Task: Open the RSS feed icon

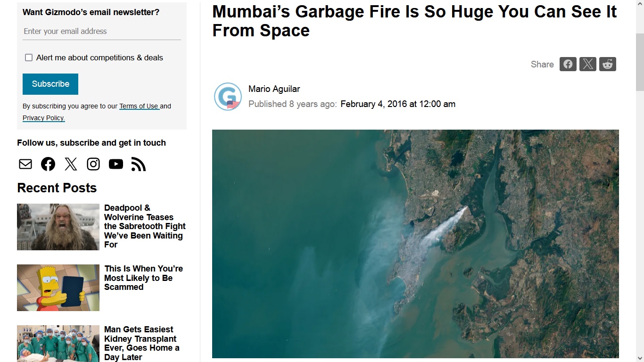Action: 138,164
